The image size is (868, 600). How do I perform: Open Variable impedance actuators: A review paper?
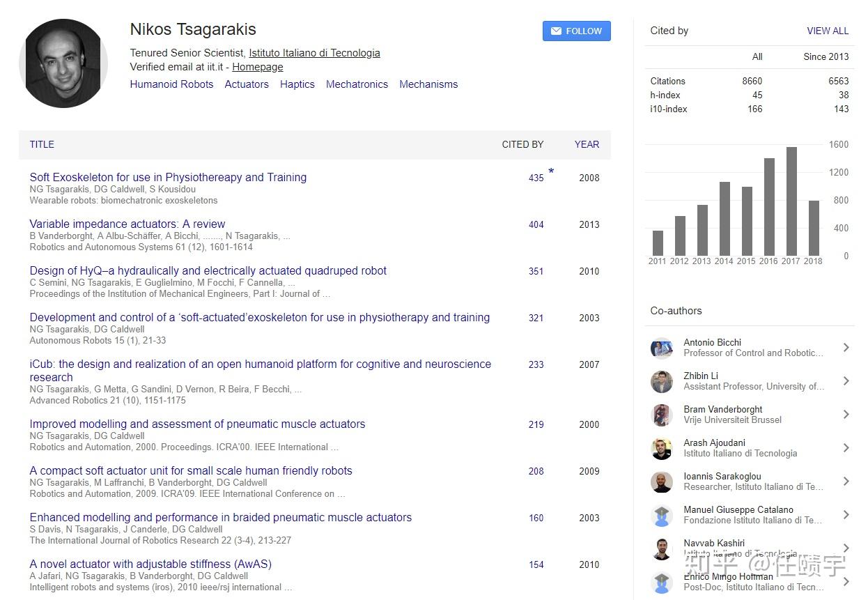coord(127,224)
